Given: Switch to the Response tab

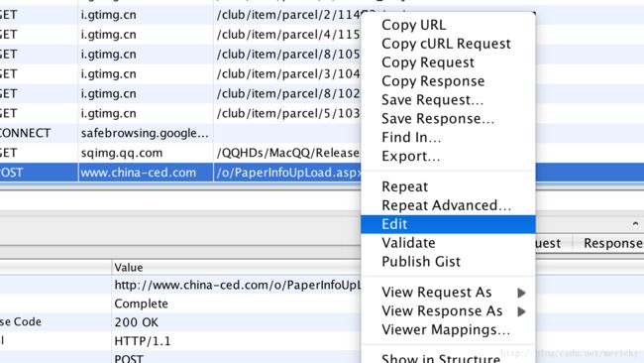Looking at the screenshot, I should [612, 243].
